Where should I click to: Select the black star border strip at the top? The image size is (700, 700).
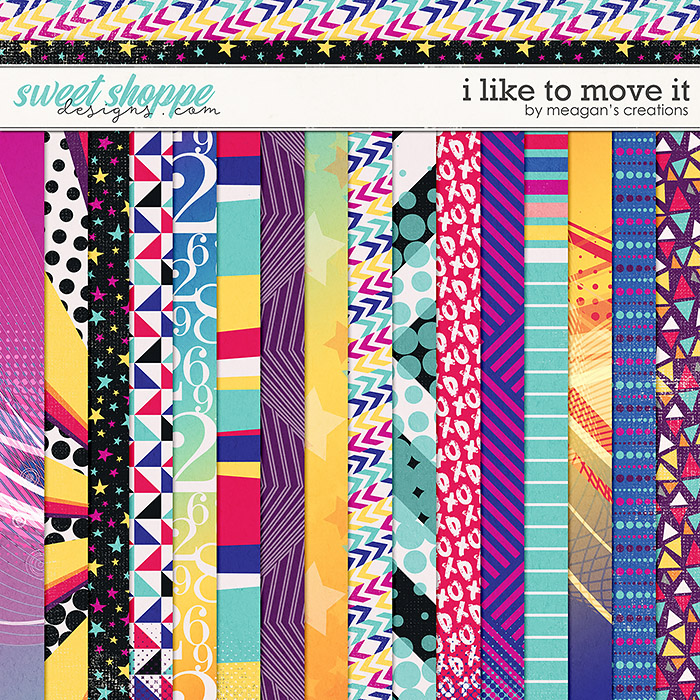(350, 52)
